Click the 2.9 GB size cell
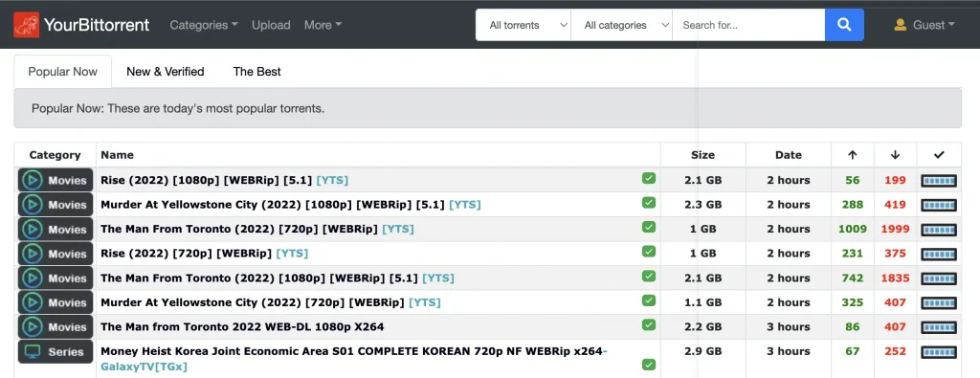Image resolution: width=980 pixels, height=378 pixels. pos(702,351)
